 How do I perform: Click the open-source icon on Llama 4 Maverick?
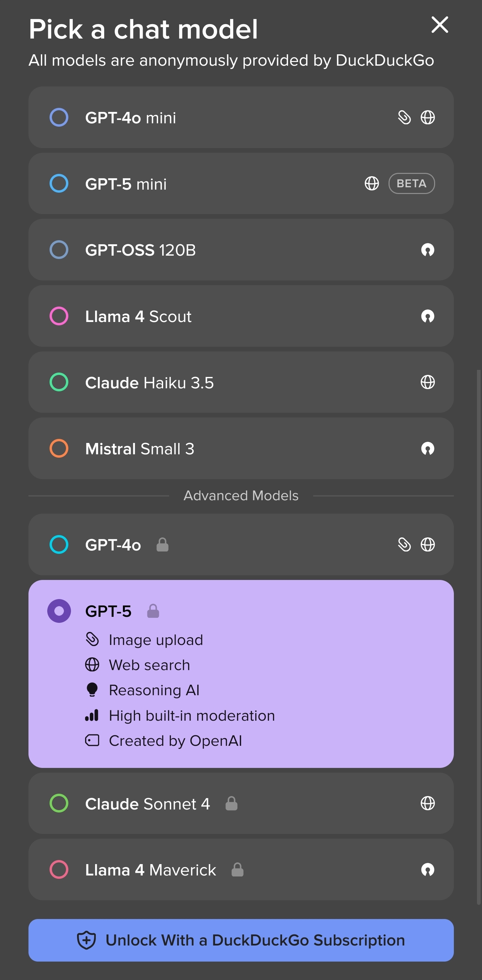427,870
